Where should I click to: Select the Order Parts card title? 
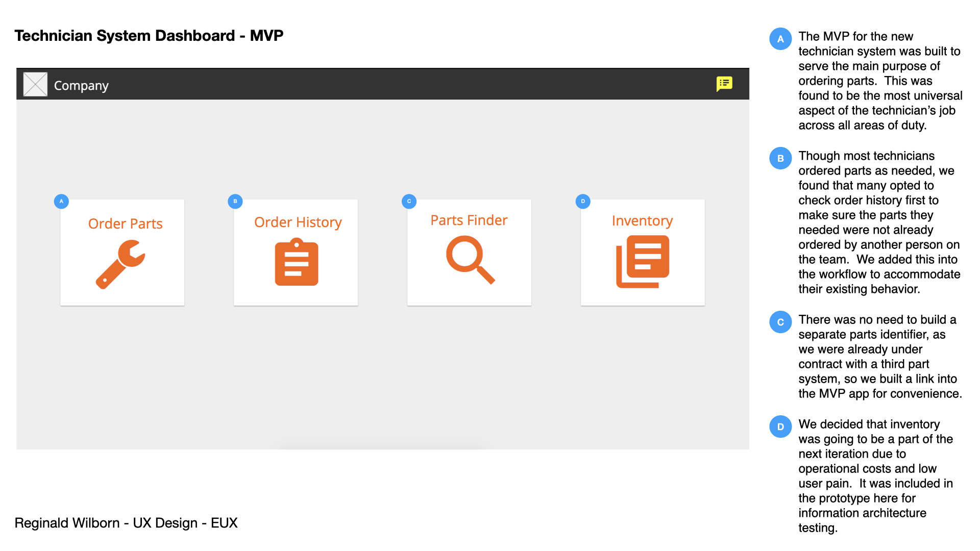[125, 223]
